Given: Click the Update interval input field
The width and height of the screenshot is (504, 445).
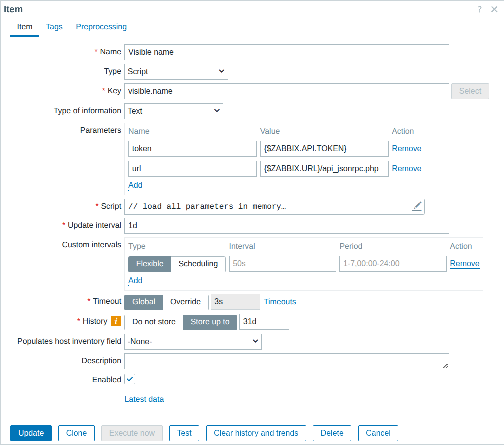Looking at the screenshot, I should point(286,225).
